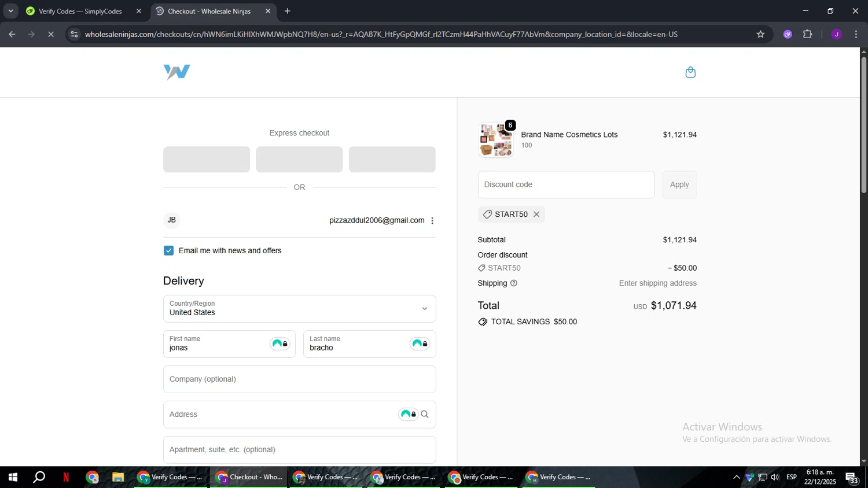Open the tab search dropdown
Image resolution: width=868 pixels, height=488 pixels.
(10, 11)
